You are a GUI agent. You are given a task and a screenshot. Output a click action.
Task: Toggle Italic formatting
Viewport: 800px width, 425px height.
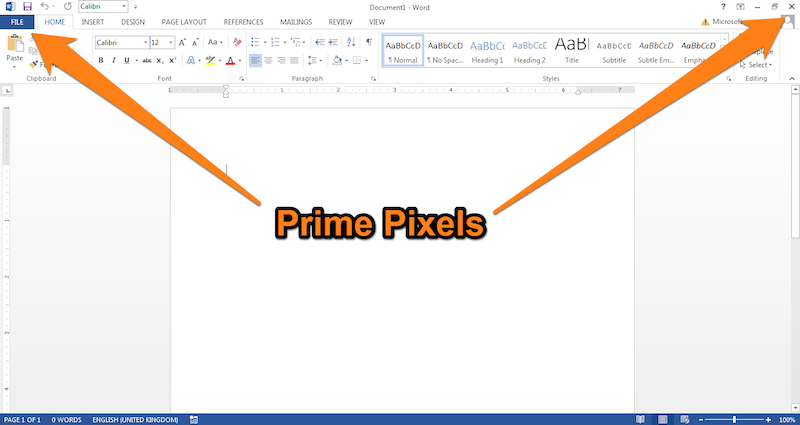115,61
